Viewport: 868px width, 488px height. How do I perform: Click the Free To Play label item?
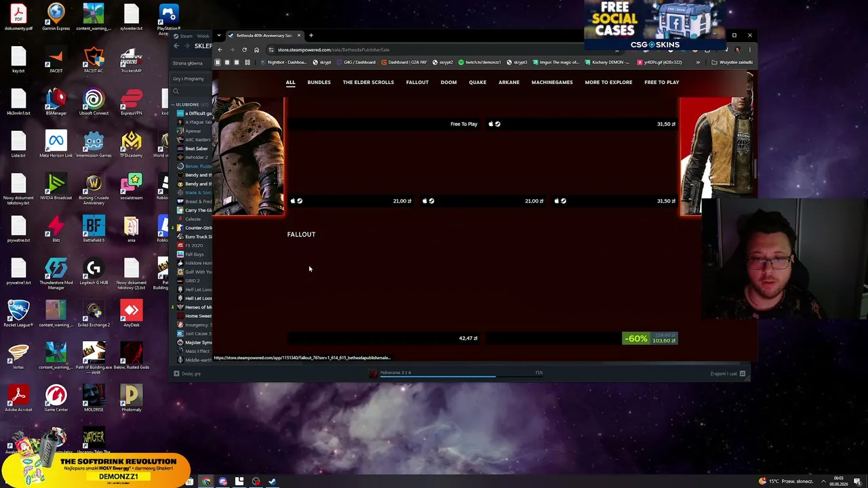[x=464, y=124]
